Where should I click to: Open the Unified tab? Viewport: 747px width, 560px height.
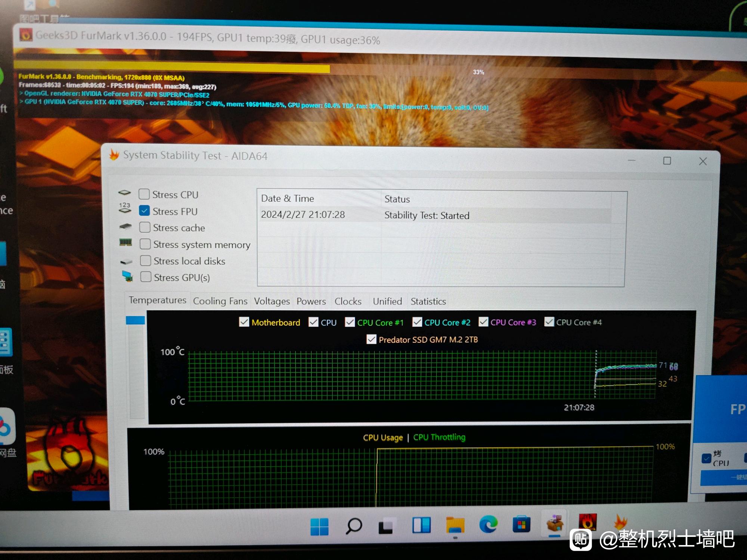coord(387,301)
